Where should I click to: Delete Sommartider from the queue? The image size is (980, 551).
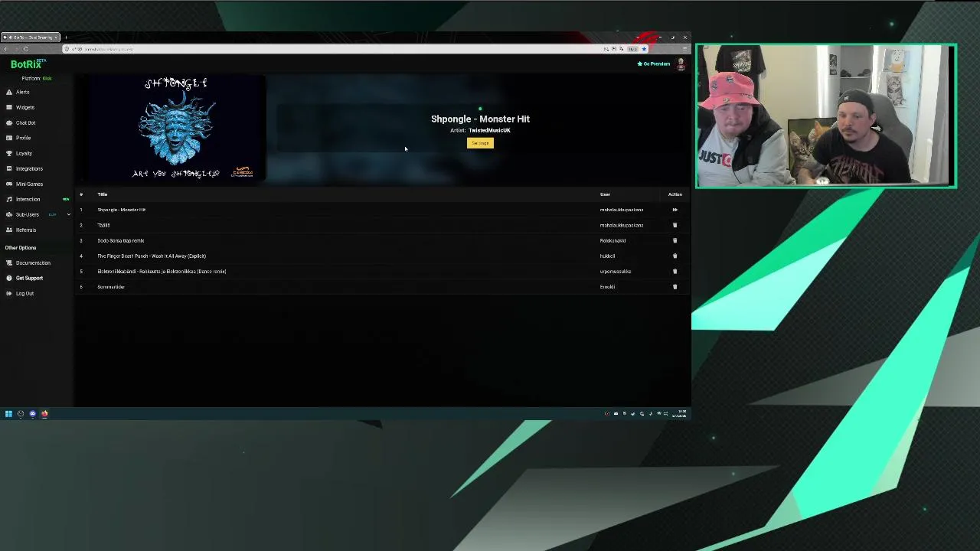(x=675, y=287)
